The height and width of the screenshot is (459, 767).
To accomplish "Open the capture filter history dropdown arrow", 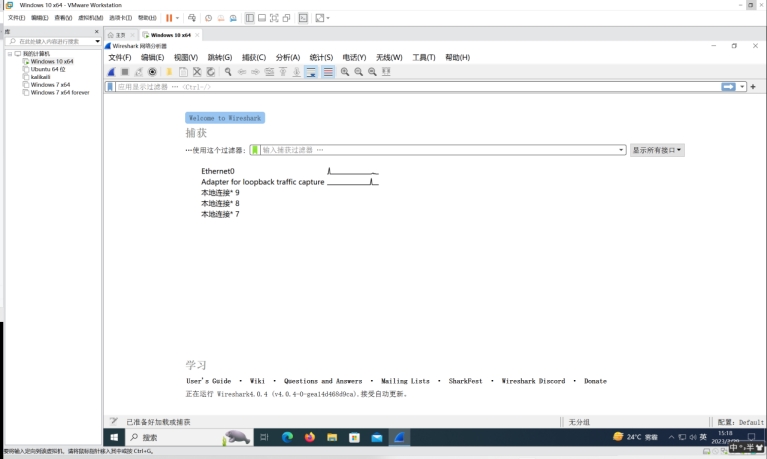I will pyautogui.click(x=621, y=150).
